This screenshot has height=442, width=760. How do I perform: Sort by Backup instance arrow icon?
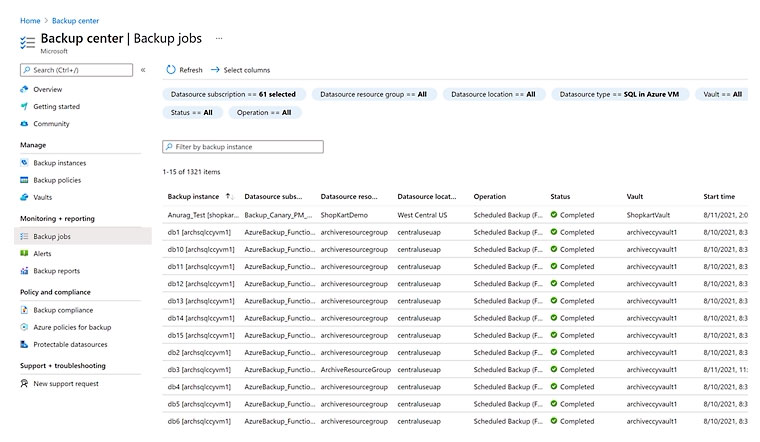click(229, 196)
